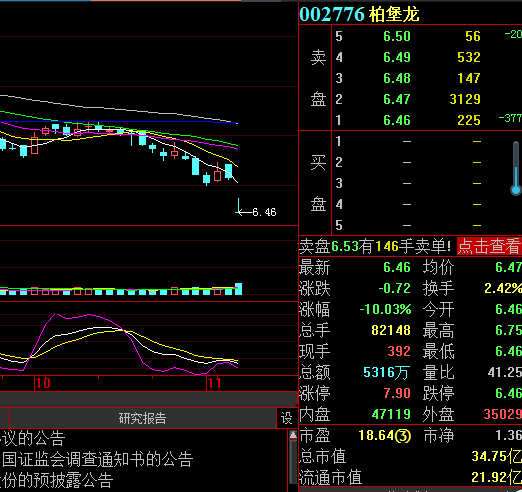Click the 涨停 price 7.90

coord(397,393)
